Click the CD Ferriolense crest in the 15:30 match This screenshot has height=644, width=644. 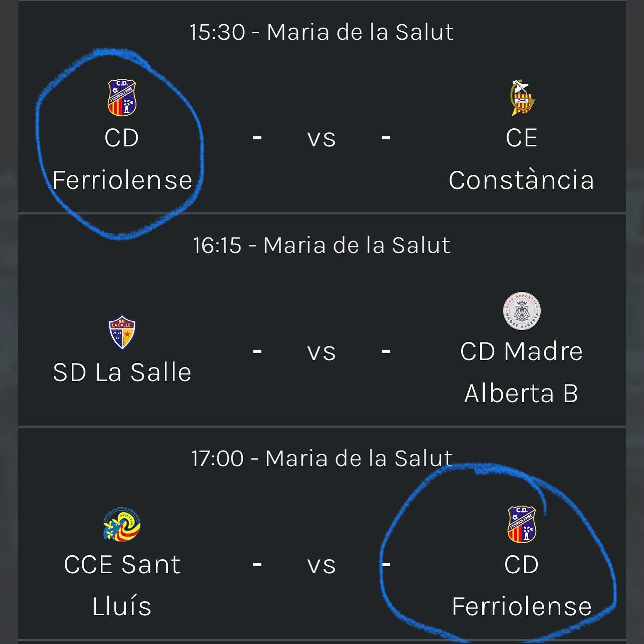(x=122, y=98)
